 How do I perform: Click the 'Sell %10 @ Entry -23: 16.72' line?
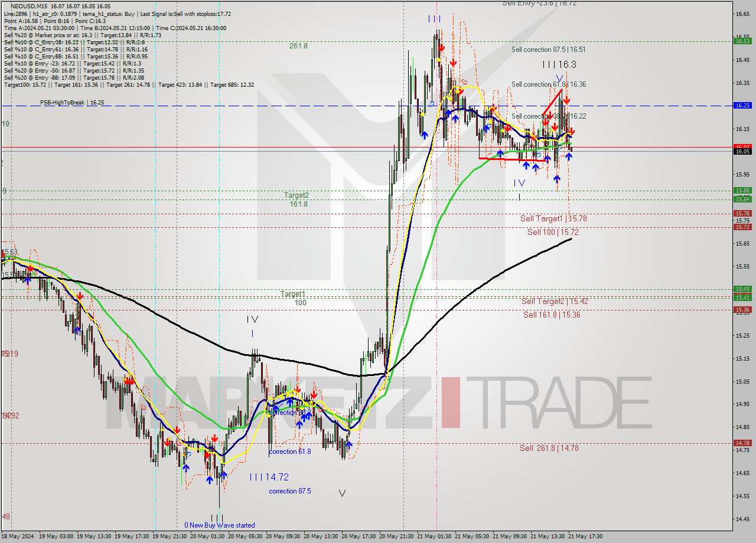(x=72, y=64)
